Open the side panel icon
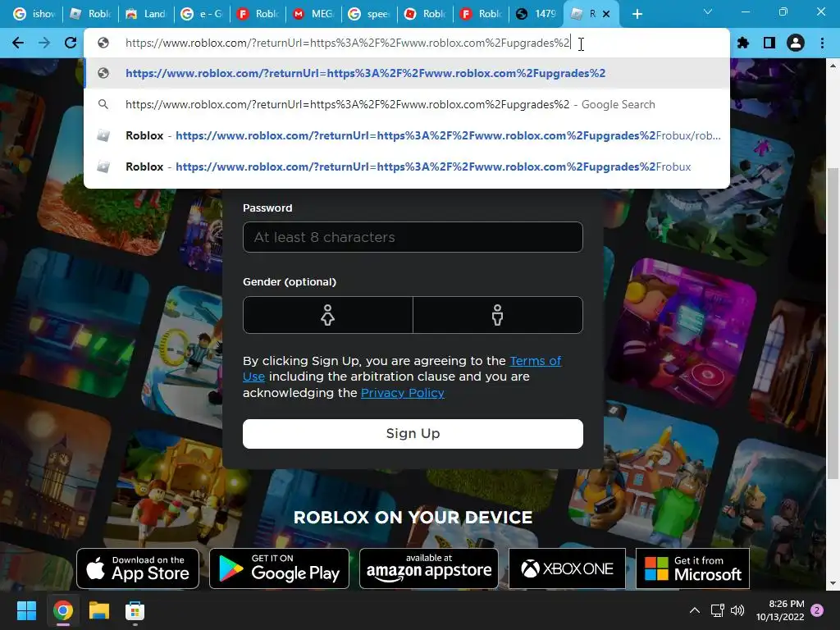840x630 pixels. coord(769,43)
